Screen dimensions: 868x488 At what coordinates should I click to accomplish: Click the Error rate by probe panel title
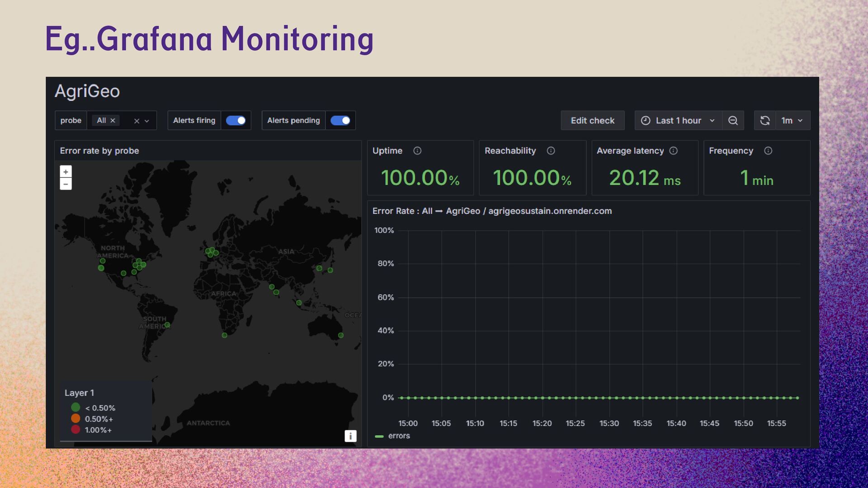click(x=99, y=151)
